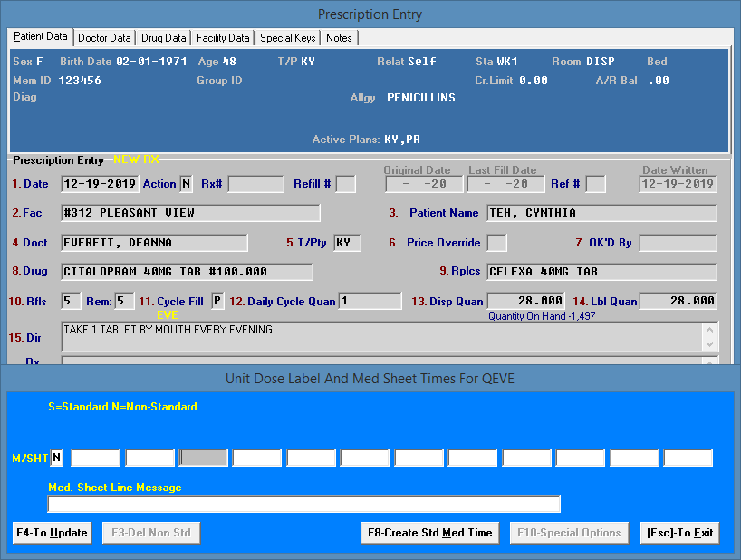This screenshot has width=741, height=560.
Task: Click the Cycle Fill field
Action: tap(217, 301)
